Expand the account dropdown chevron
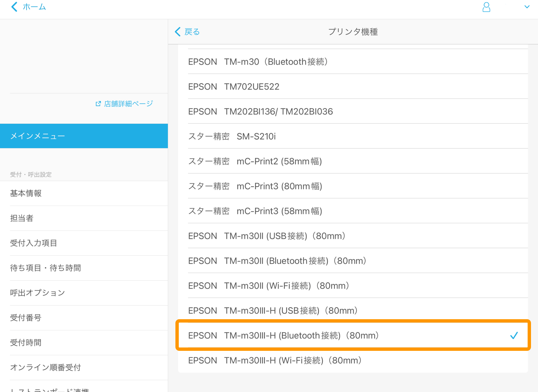 [x=527, y=7]
